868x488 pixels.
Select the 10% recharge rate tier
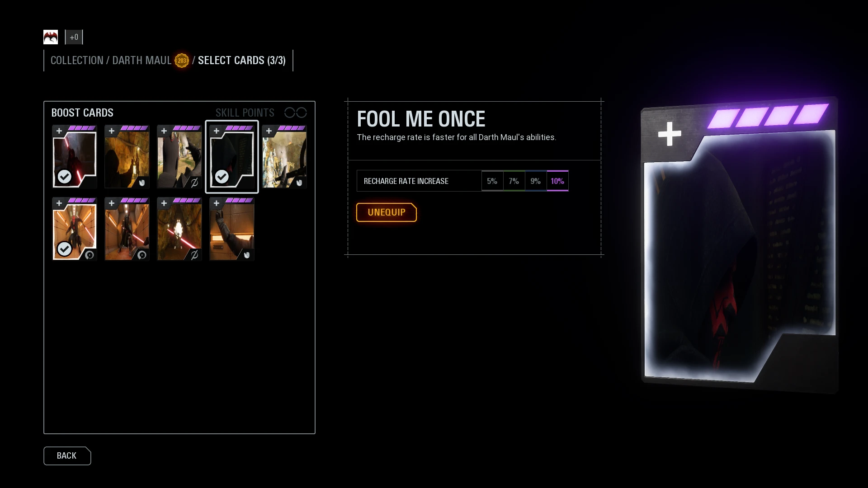557,181
